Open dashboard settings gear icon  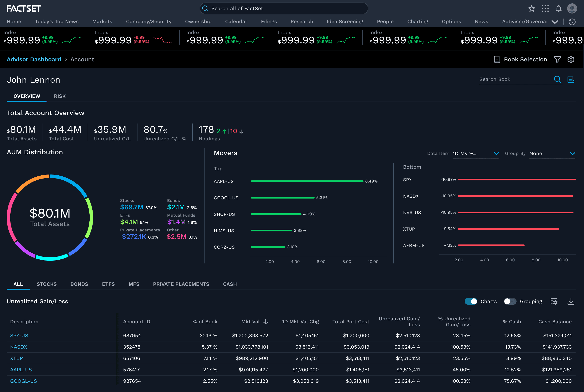pyautogui.click(x=571, y=59)
